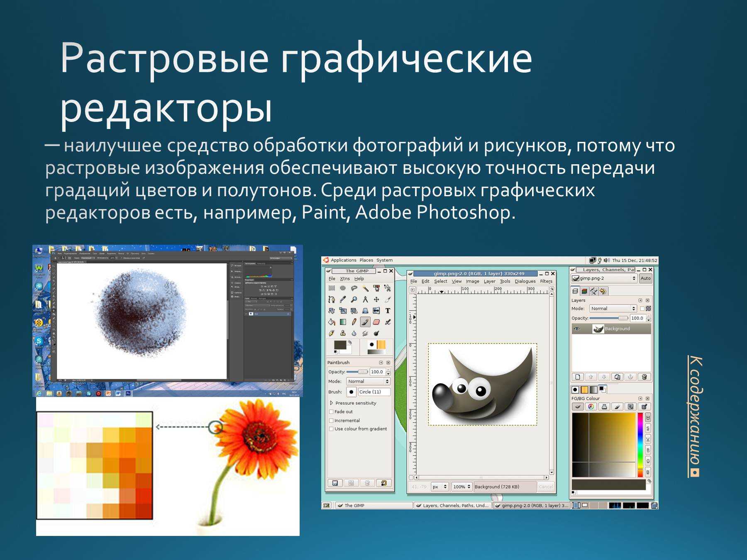
Task: Select the Pencil tool
Action: coord(354,322)
